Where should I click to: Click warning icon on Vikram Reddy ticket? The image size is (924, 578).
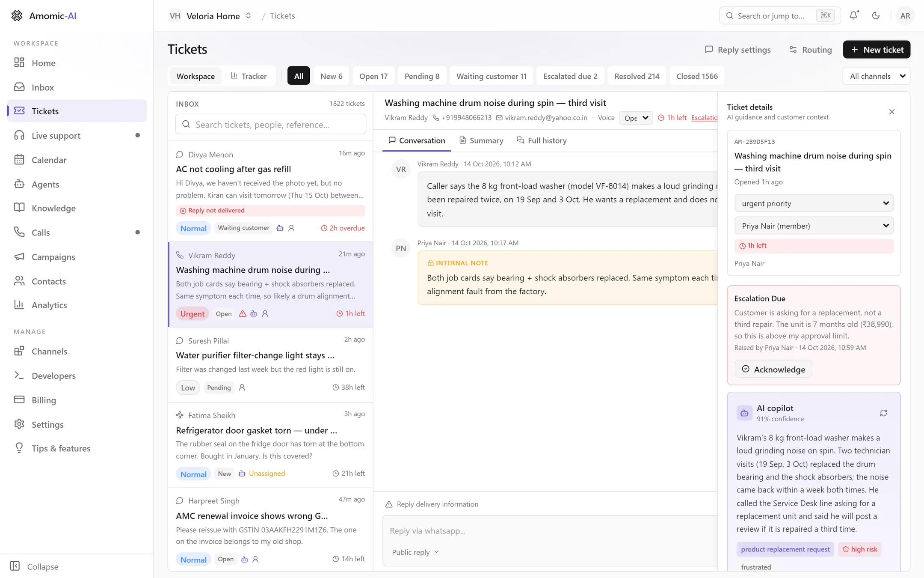pos(243,313)
